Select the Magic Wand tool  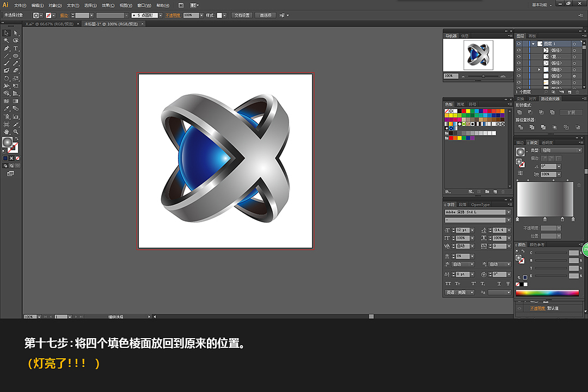(7, 40)
